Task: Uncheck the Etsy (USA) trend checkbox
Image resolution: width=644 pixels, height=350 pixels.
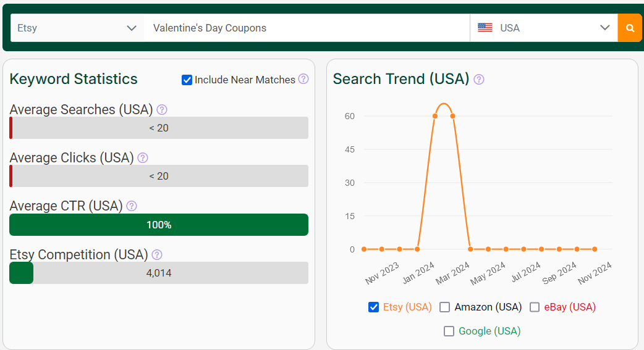Action: click(373, 307)
